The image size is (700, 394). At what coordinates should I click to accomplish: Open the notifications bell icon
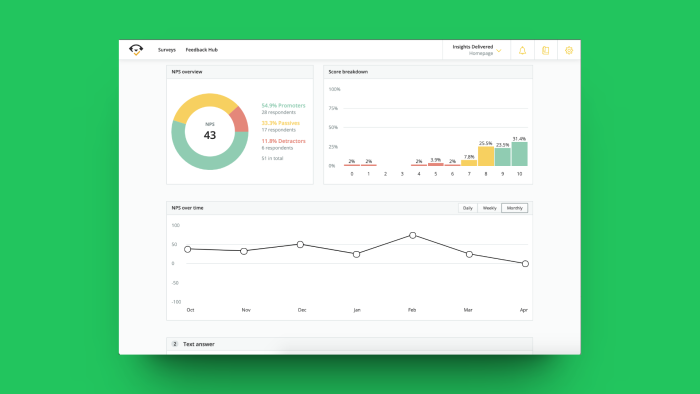click(x=522, y=50)
